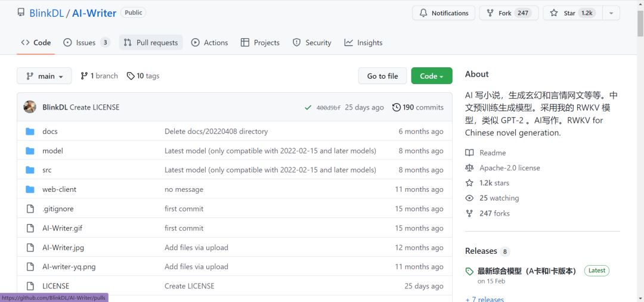Click the file icon next to AI-Writer.gif

pos(30,228)
